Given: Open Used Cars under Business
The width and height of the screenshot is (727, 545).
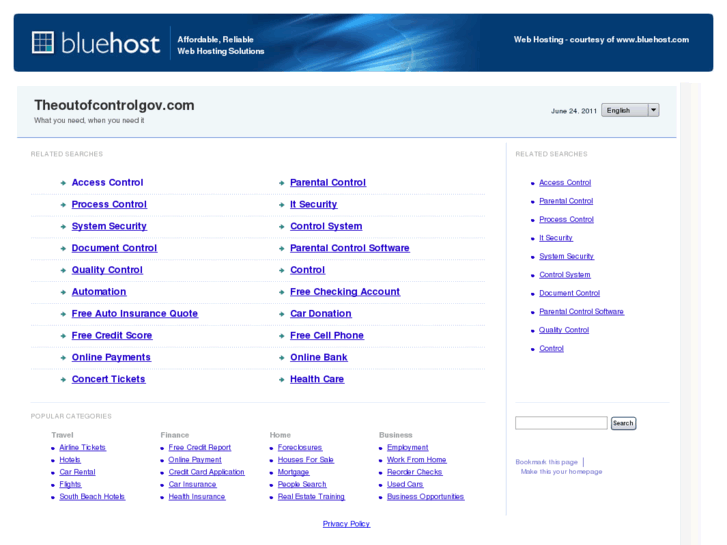Looking at the screenshot, I should pyautogui.click(x=405, y=484).
